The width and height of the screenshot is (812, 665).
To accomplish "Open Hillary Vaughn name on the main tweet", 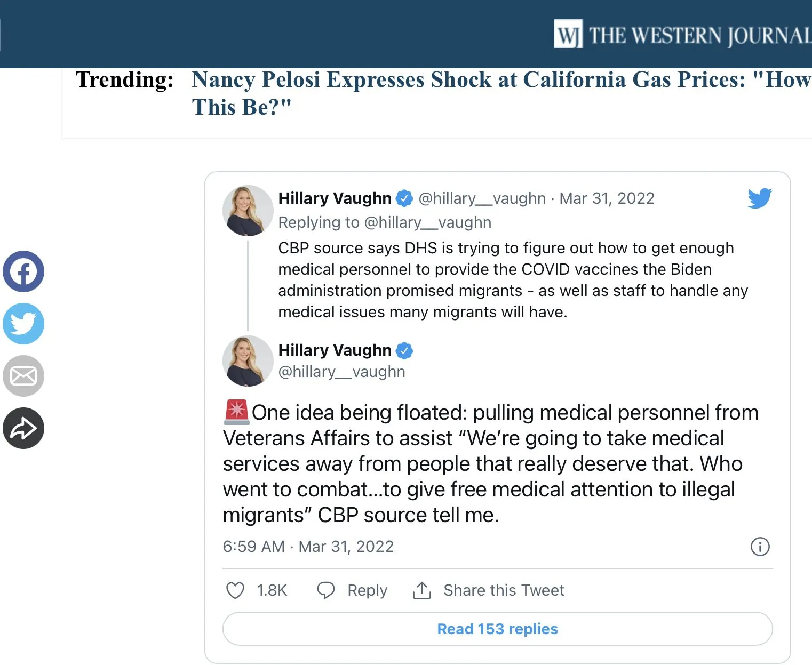I will tap(335, 350).
